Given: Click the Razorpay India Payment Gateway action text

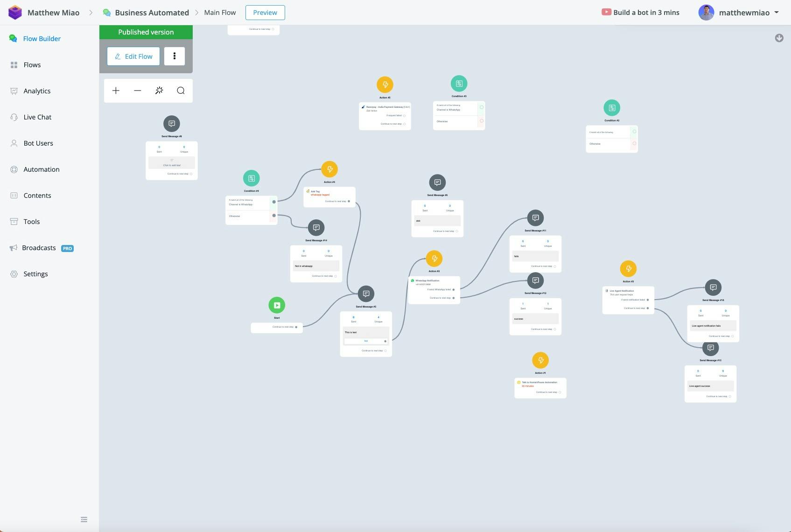Looking at the screenshot, I should coord(388,107).
